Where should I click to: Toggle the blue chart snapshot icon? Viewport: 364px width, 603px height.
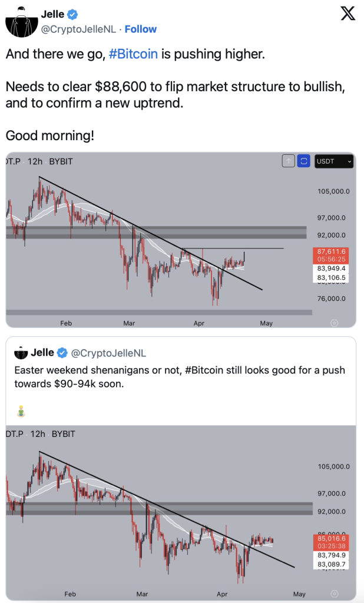click(x=303, y=161)
